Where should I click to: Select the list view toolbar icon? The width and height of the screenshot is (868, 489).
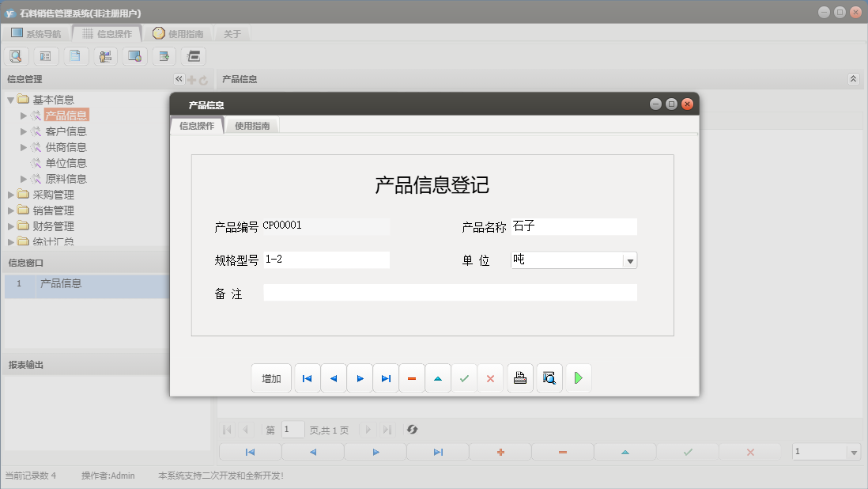45,55
